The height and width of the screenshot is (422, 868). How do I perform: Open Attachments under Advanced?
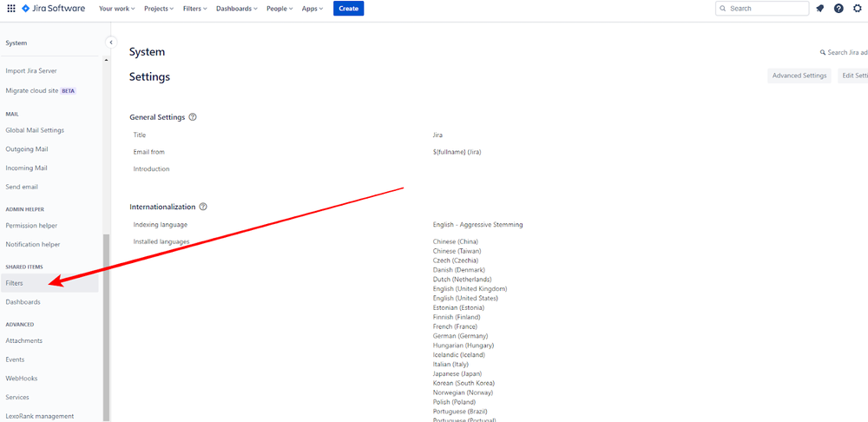[23, 340]
